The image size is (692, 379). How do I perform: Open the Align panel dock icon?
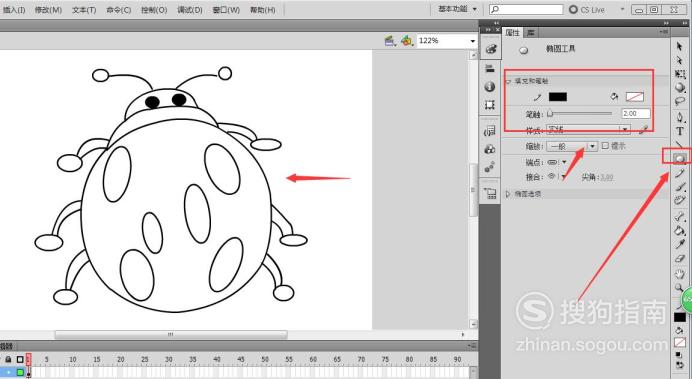[x=490, y=68]
